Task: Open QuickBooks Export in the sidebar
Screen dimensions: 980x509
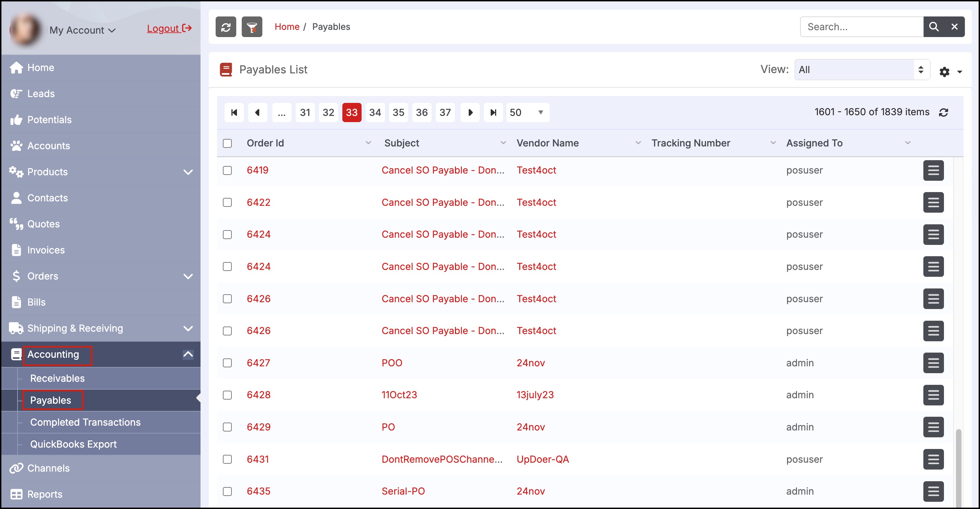Action: [x=73, y=444]
